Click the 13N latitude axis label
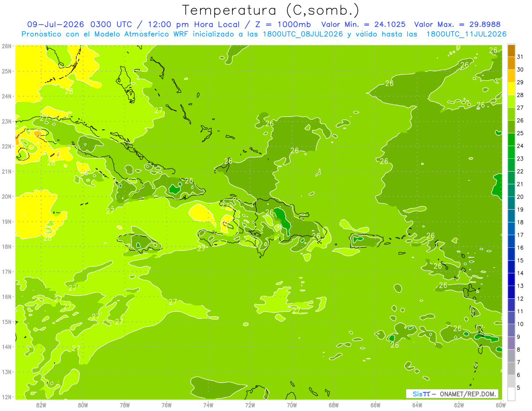The width and height of the screenshot is (532, 411). (x=7, y=372)
